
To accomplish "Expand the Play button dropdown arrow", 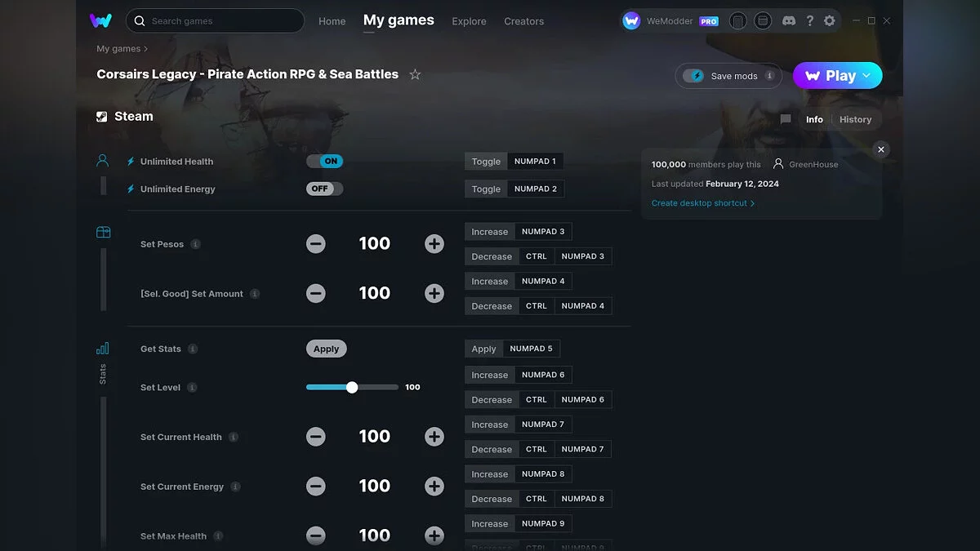I will pyautogui.click(x=867, y=76).
